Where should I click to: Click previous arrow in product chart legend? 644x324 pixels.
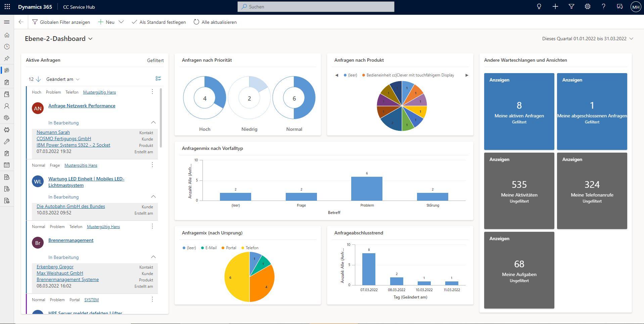point(336,75)
